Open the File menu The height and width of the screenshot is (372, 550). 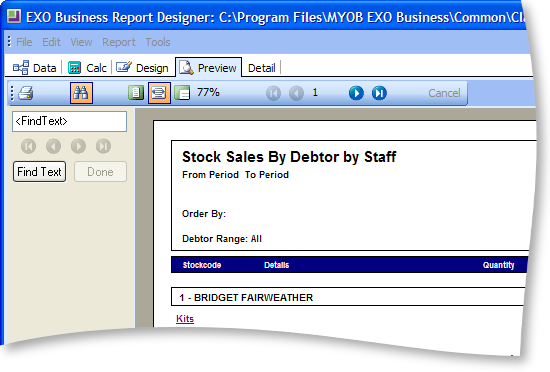point(24,42)
